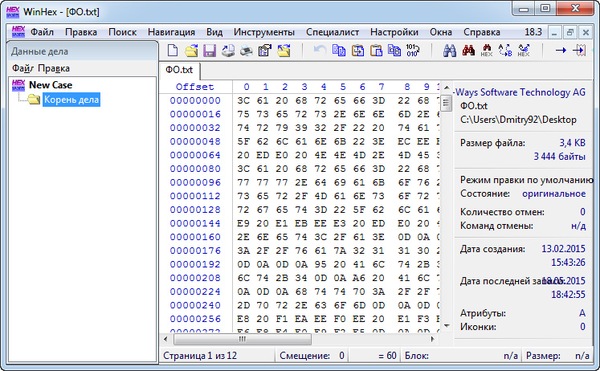Click the horizontal scrollbar right arrow
Screen dimensions: 600x371
432,339
